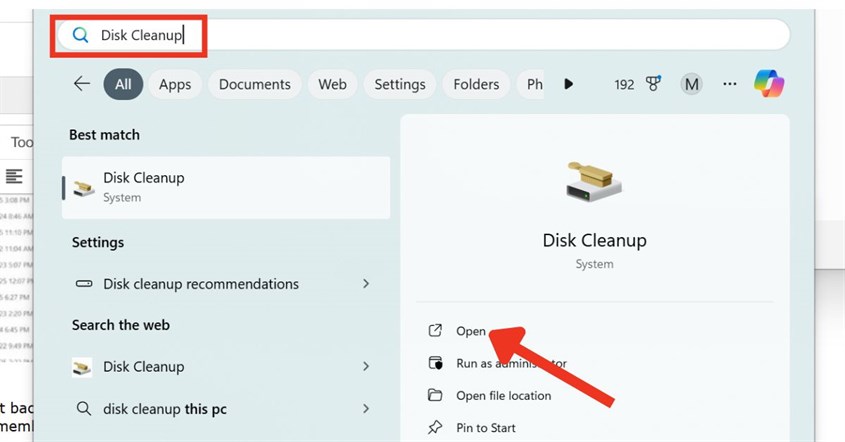
Task: Show more filters with the play arrow
Action: click(x=569, y=84)
